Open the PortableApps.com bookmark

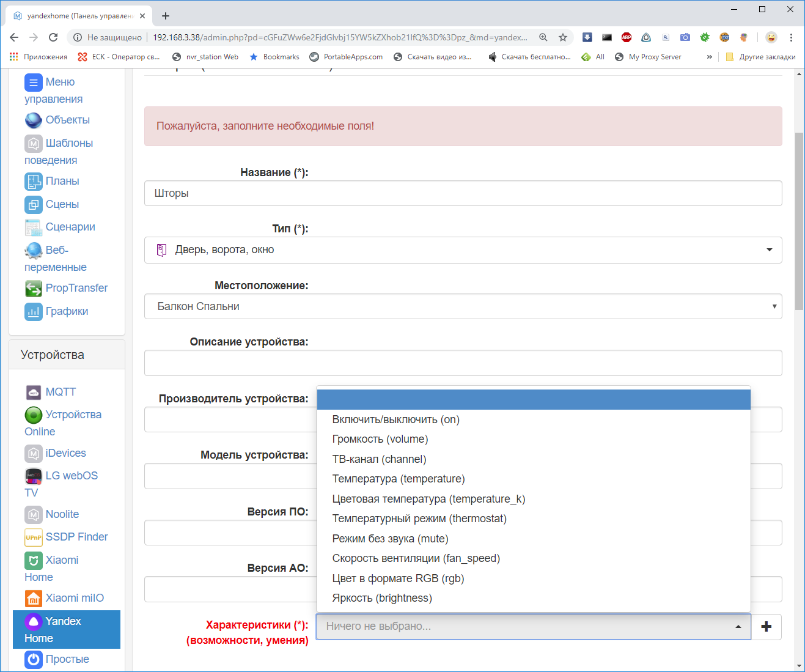click(x=346, y=57)
